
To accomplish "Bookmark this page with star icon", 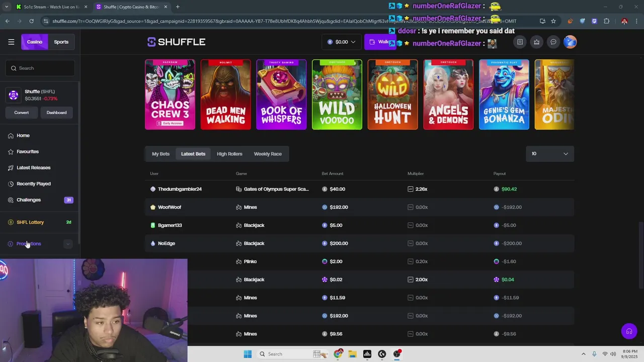I will (x=553, y=21).
